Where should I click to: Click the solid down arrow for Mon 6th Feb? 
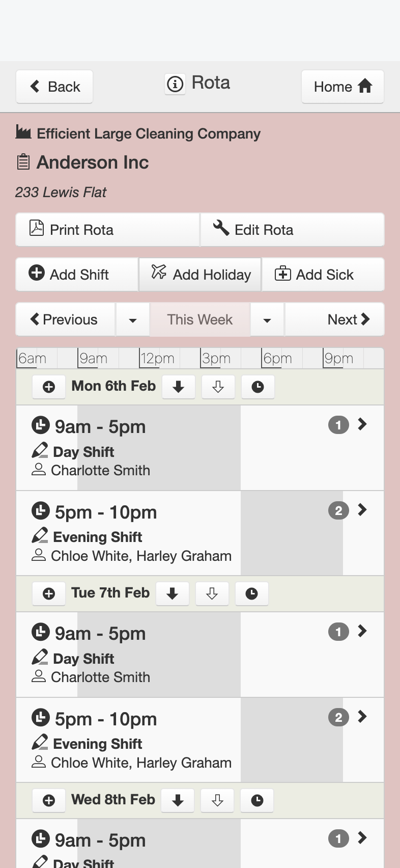(178, 387)
